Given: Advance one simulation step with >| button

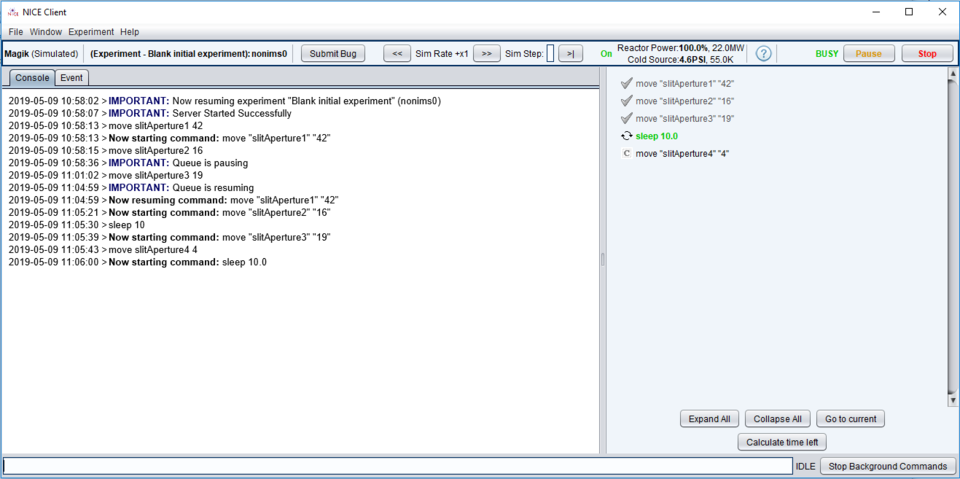Looking at the screenshot, I should [x=570, y=53].
